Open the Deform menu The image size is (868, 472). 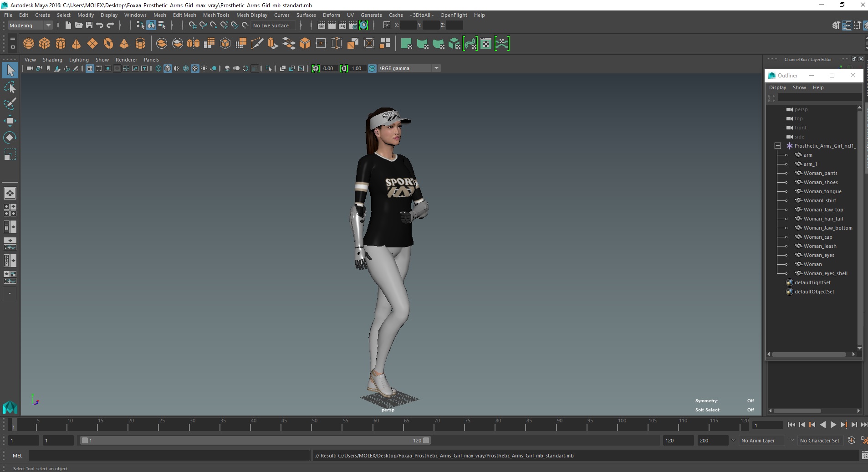point(331,15)
